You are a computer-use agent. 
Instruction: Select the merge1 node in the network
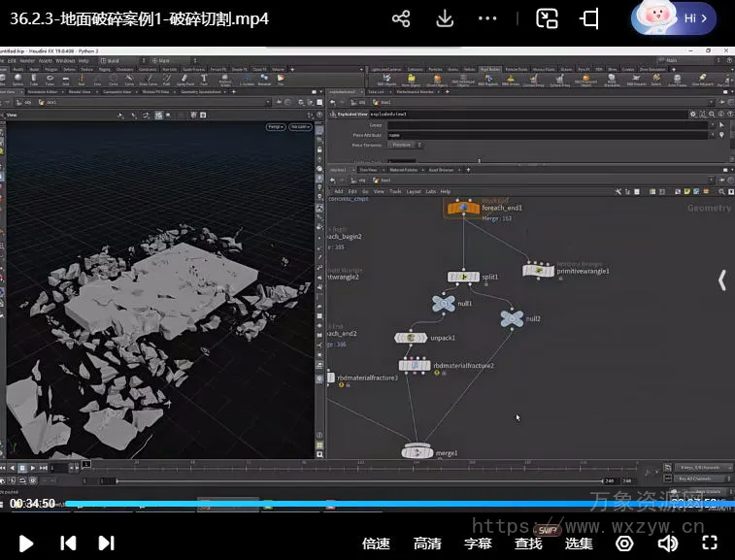pos(417,451)
